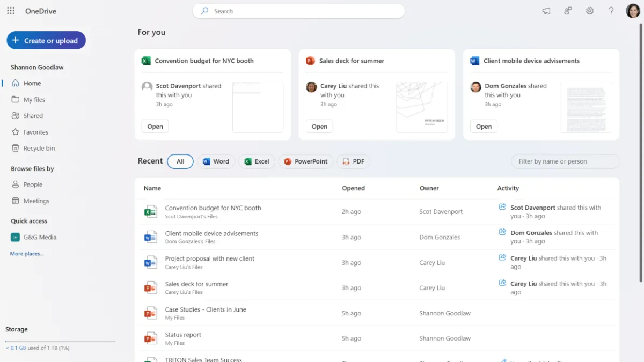Click Create or upload button

pyautogui.click(x=46, y=40)
